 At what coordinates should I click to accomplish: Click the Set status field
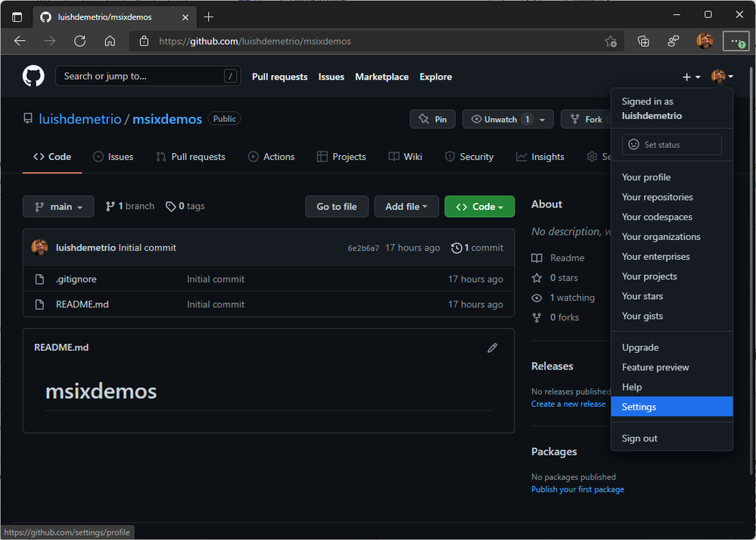[x=672, y=145]
